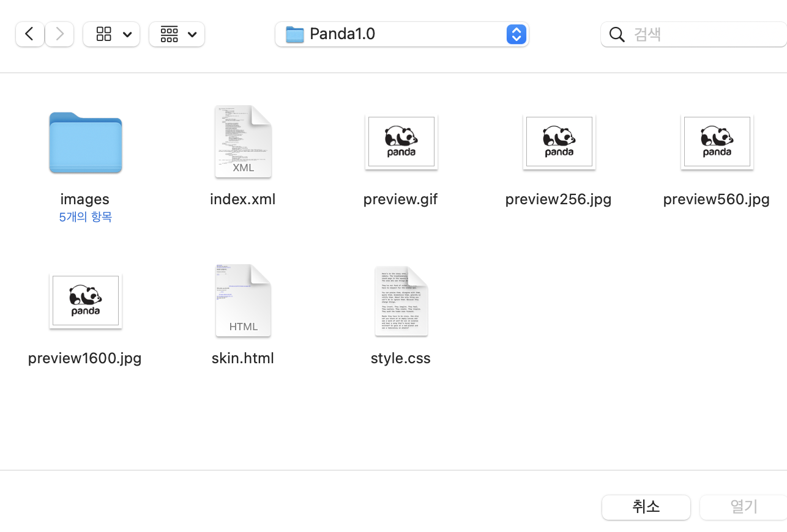Click the 취소 cancel button
The image size is (787, 532).
pyautogui.click(x=646, y=507)
